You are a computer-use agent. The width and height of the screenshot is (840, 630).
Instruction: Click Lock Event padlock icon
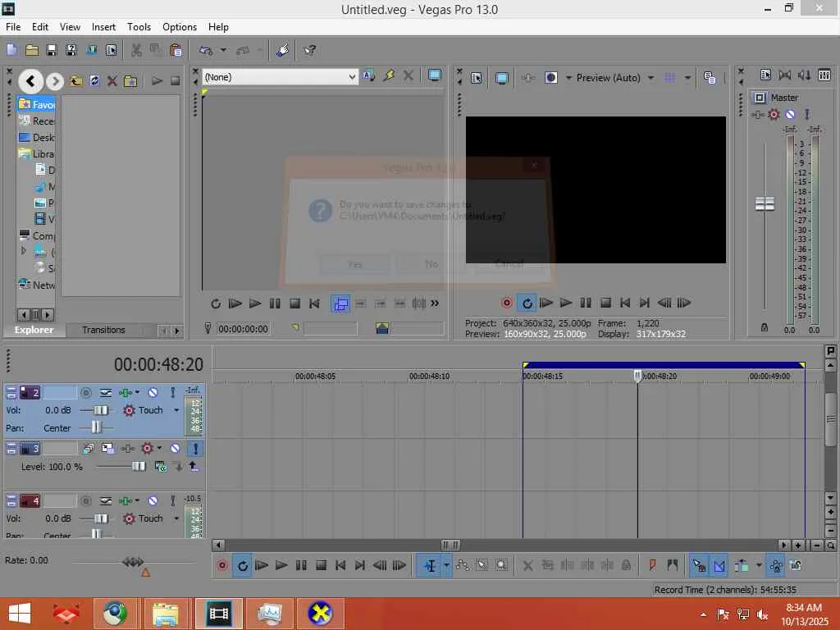[x=626, y=565]
